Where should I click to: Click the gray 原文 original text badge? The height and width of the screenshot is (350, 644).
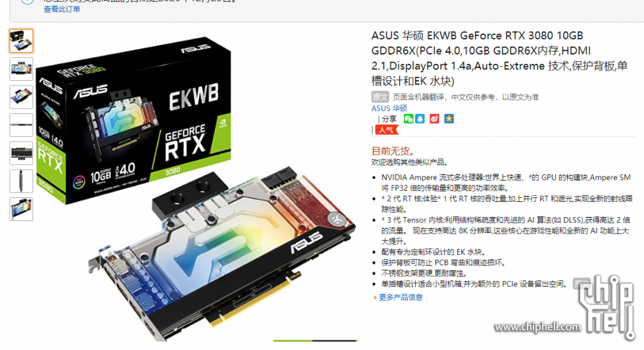tap(380, 97)
